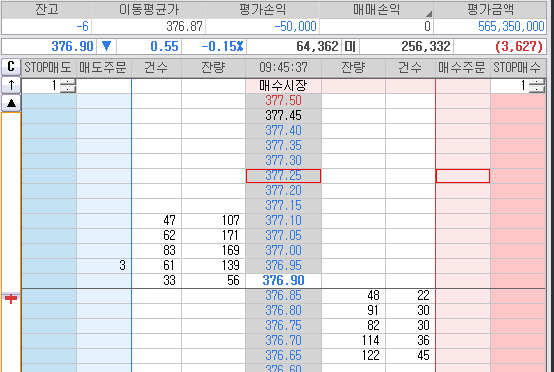This screenshot has height=372, width=554.
Task: Select price 377.45 in ladder
Action: click(283, 116)
